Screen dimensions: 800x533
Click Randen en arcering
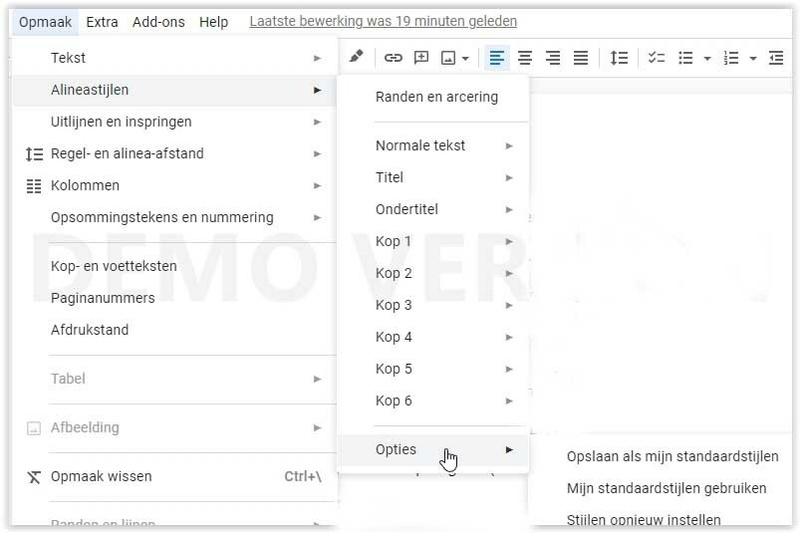(x=434, y=97)
